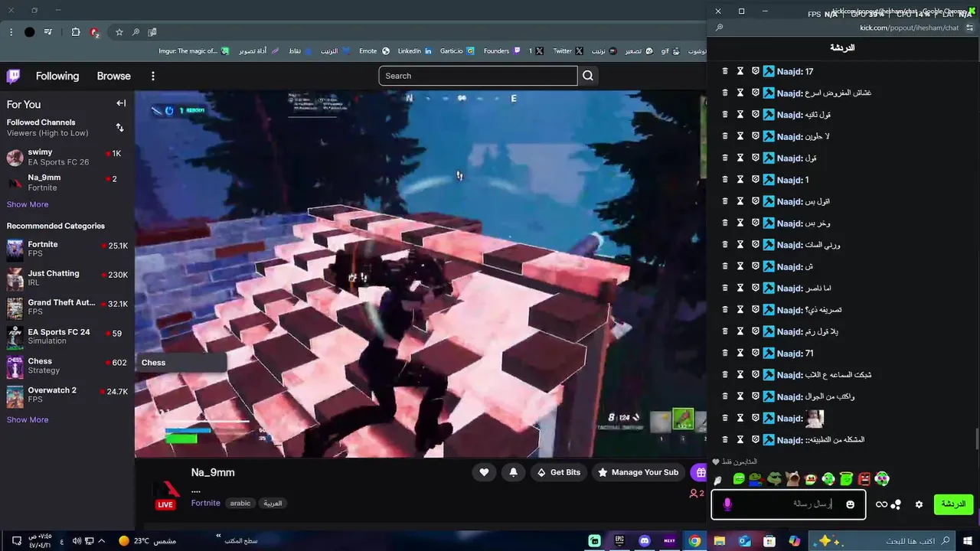This screenshot has height=551, width=980.
Task: Submit search with magnifier button
Action: [x=588, y=76]
